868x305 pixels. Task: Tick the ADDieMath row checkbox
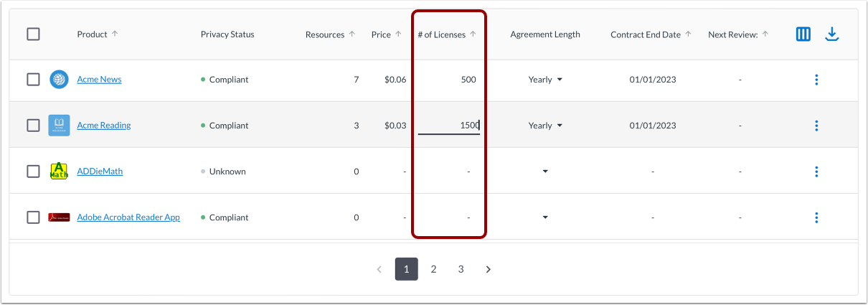(33, 172)
